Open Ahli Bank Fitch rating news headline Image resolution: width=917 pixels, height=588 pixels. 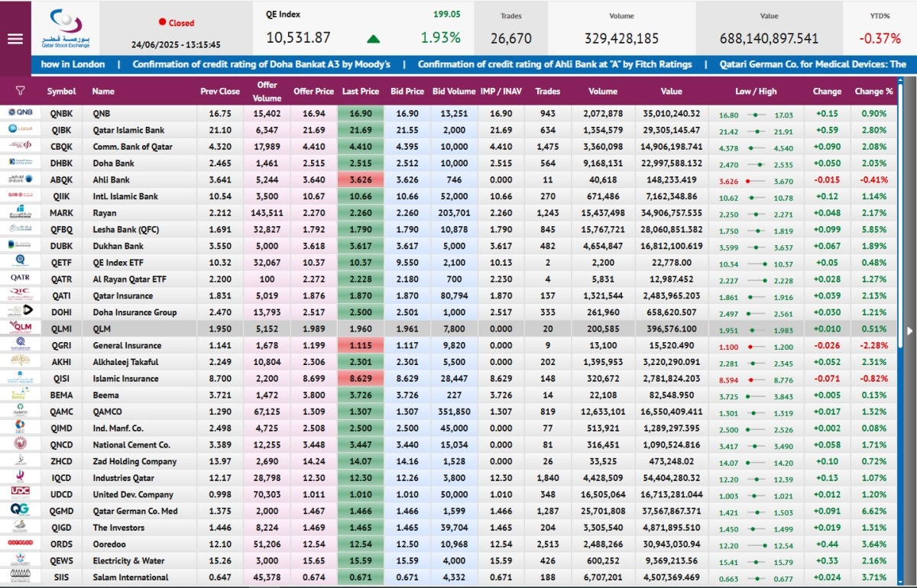click(555, 65)
